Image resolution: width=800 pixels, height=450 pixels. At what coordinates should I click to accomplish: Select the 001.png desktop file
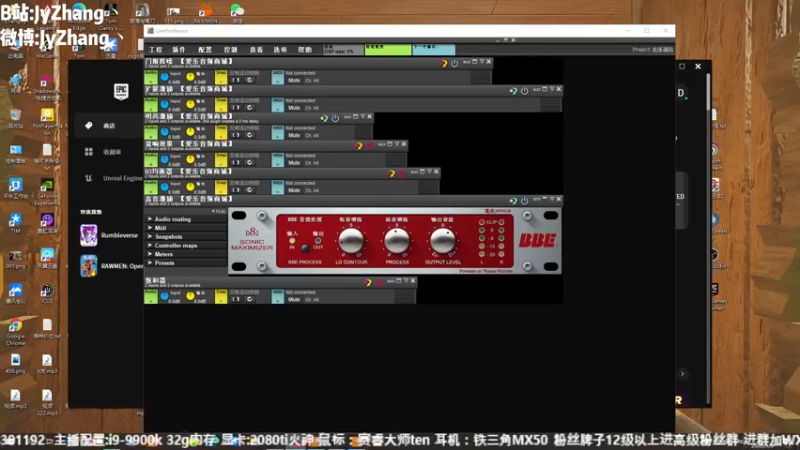[x=15, y=259]
